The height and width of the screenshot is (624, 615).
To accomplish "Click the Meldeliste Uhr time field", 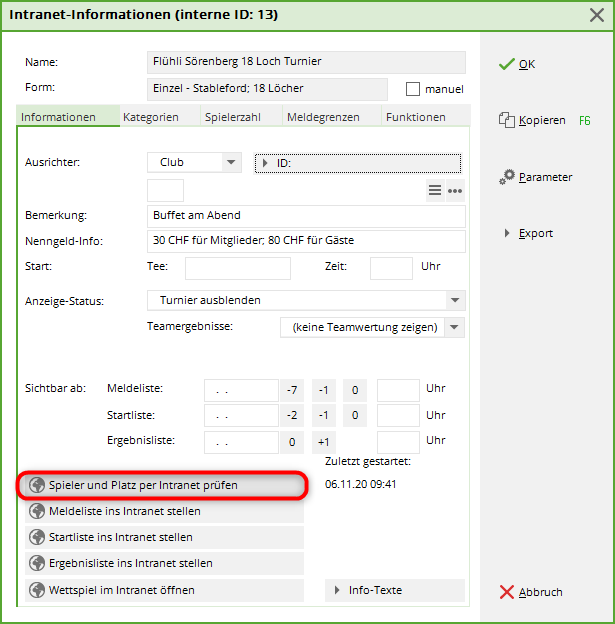I will point(398,390).
